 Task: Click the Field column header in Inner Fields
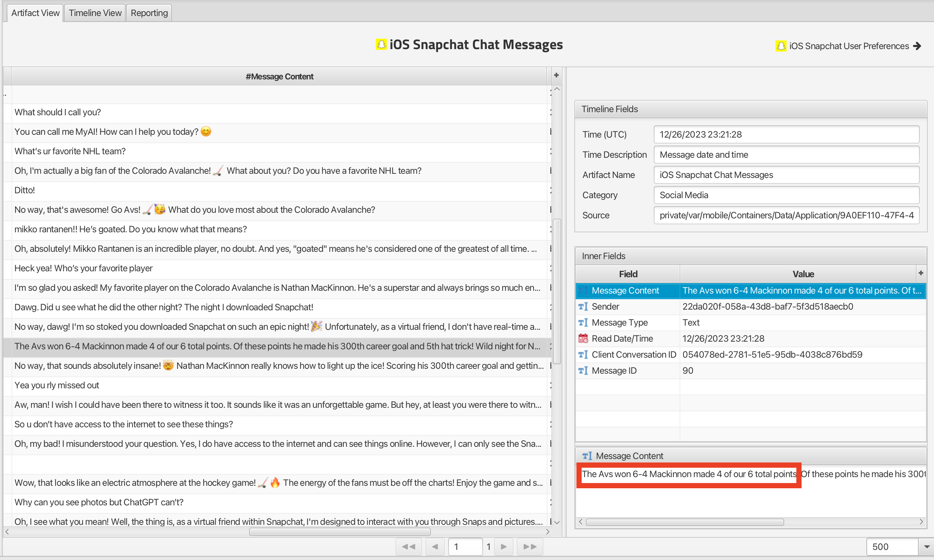628,274
